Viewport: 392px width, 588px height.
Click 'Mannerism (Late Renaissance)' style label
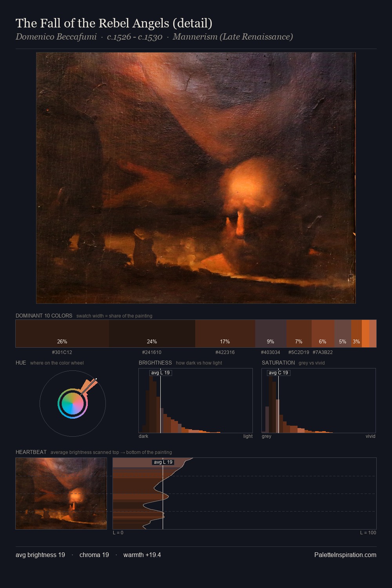point(233,37)
